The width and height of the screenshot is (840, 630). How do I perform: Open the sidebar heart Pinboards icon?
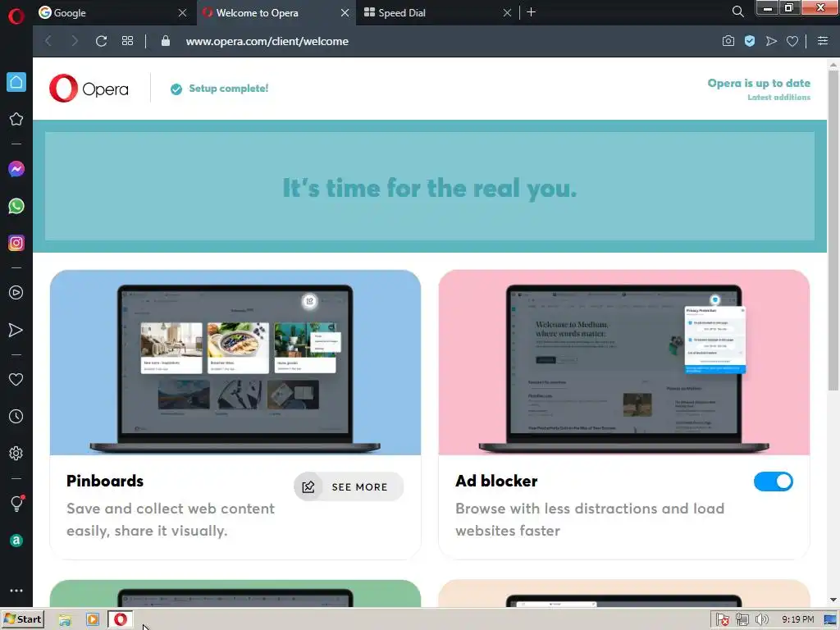(16, 379)
